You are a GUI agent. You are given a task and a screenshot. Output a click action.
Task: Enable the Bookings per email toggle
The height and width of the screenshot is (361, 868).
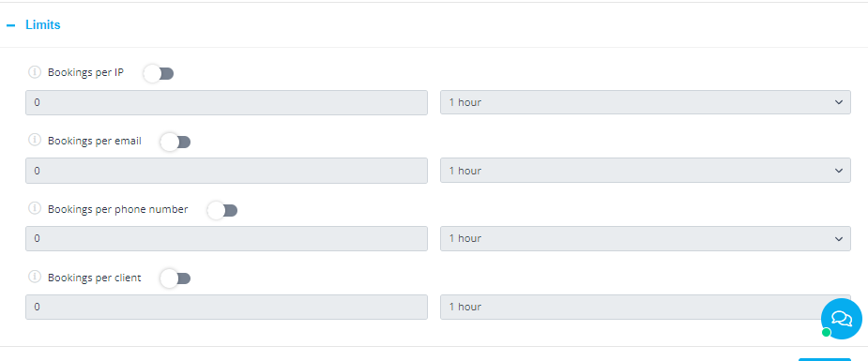tap(175, 143)
